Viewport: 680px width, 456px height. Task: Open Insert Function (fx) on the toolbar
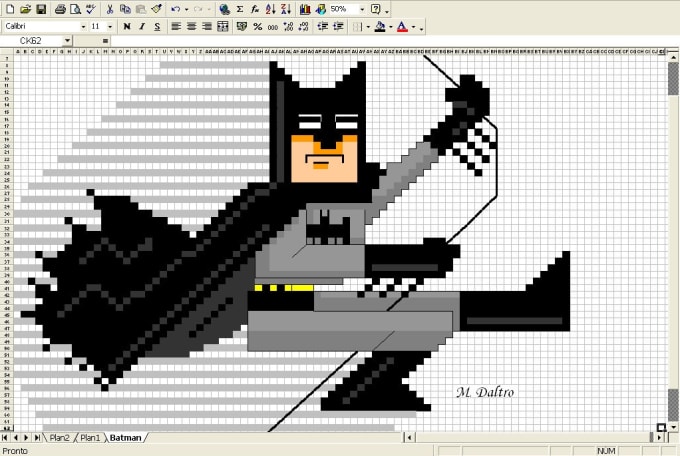pyautogui.click(x=255, y=9)
